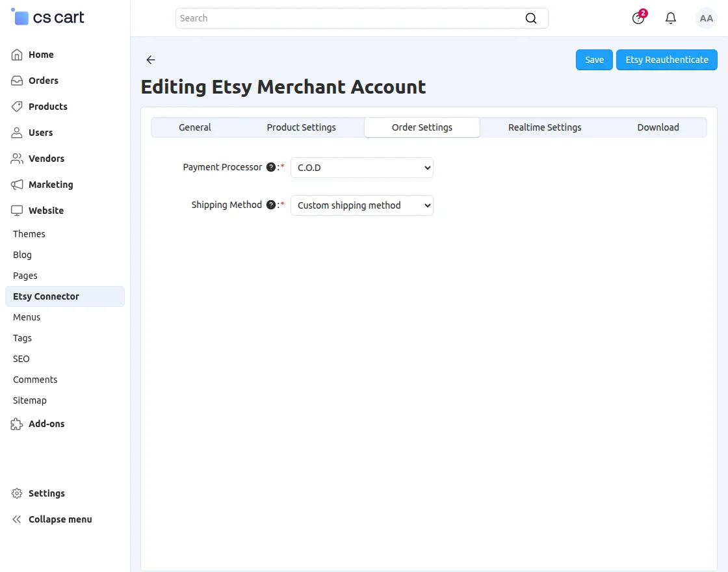Open the Realtime Settings tab
Image resolution: width=728 pixels, height=572 pixels.
coord(545,127)
